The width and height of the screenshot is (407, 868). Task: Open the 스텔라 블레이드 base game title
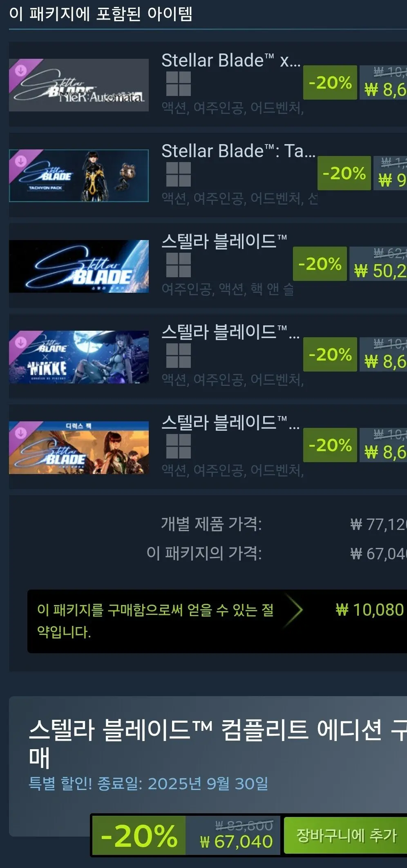click(x=224, y=241)
